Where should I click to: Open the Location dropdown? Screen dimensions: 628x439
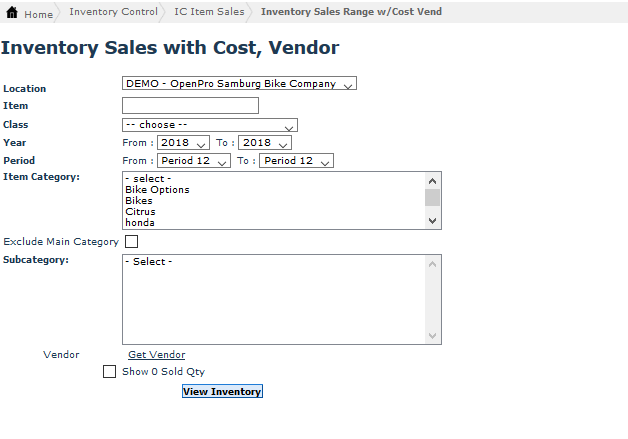click(x=239, y=84)
